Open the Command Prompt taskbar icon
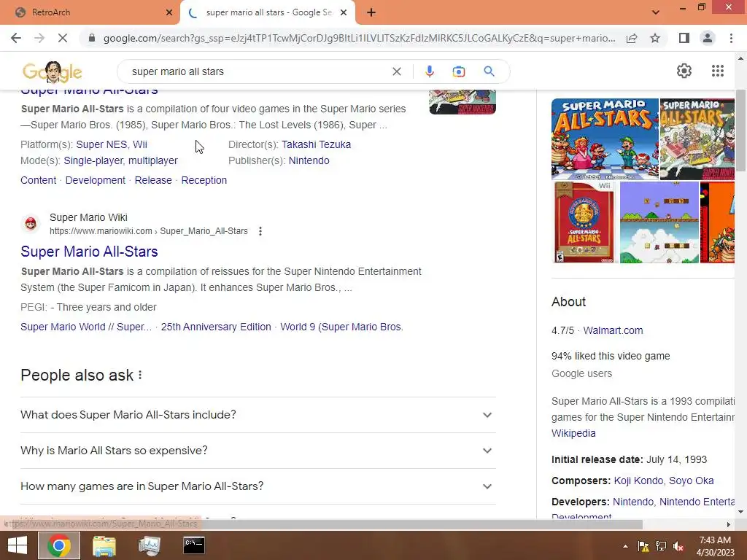Screen dimensions: 747x560 coord(194,545)
